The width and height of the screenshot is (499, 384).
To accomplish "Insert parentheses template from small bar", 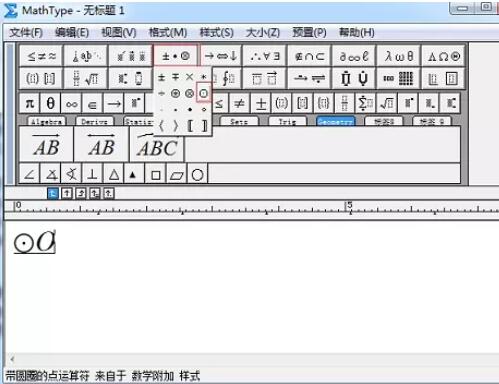I will click(x=281, y=104).
